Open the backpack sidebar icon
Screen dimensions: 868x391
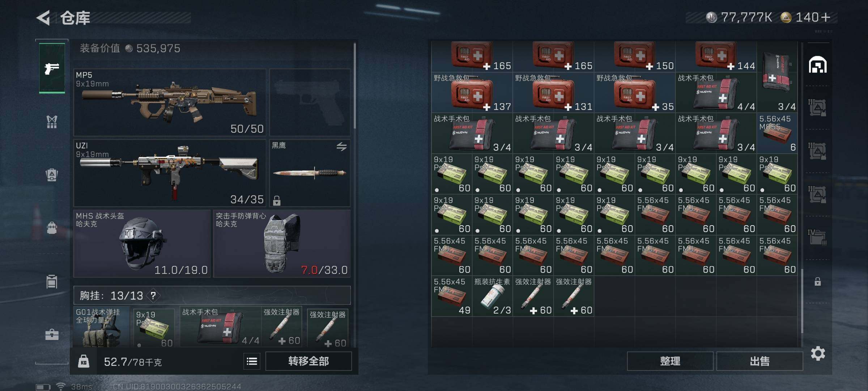(x=52, y=175)
